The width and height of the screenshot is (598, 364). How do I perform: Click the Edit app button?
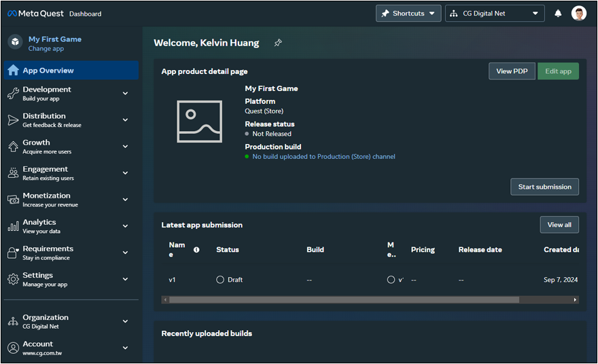pyautogui.click(x=559, y=71)
